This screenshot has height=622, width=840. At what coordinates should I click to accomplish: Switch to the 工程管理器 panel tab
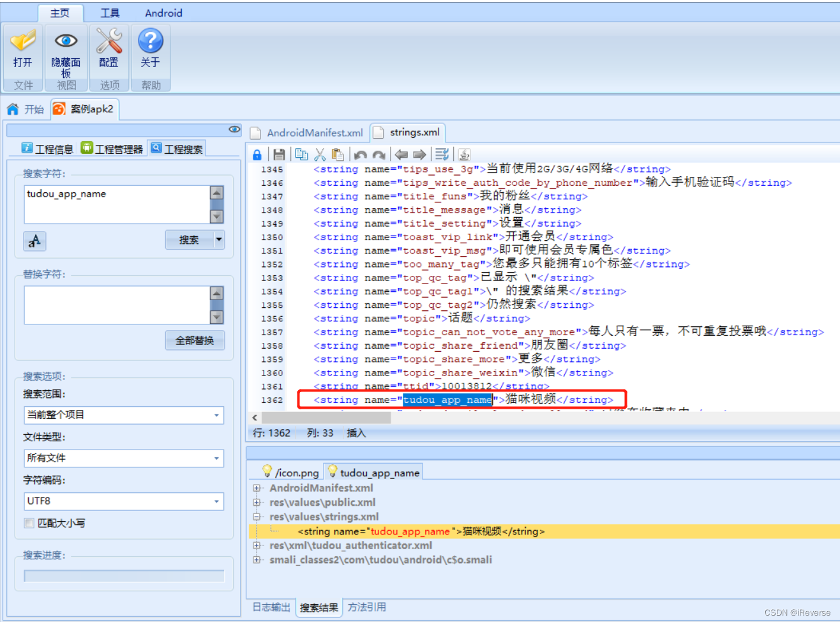tap(112, 149)
